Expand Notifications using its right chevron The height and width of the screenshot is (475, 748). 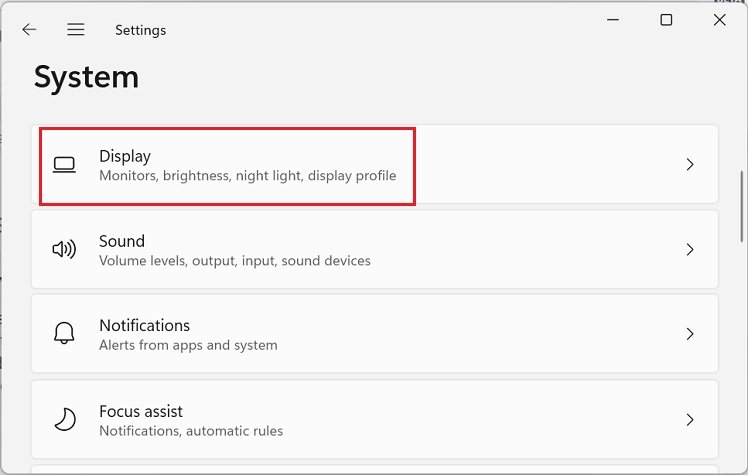690,334
